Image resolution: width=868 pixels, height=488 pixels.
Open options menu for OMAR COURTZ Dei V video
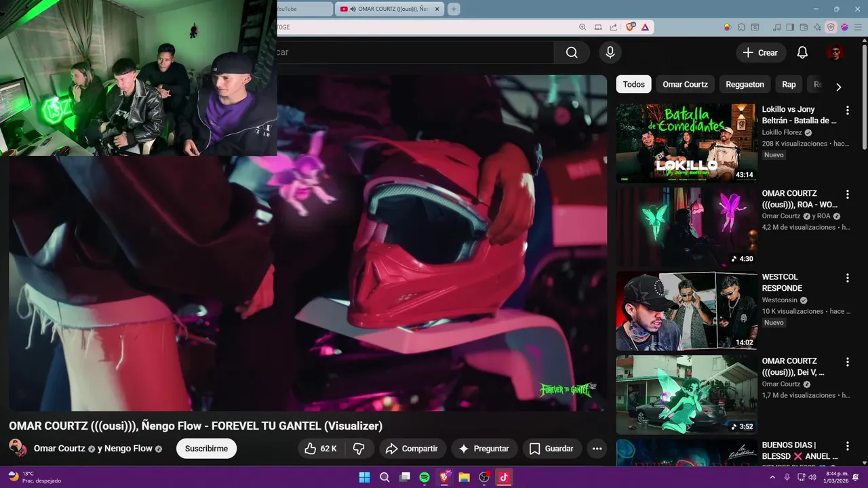pos(847,362)
